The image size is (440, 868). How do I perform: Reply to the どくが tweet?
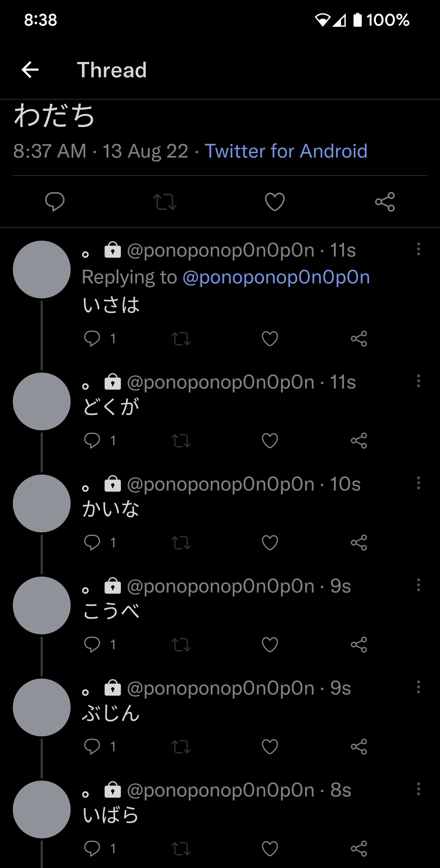92,440
